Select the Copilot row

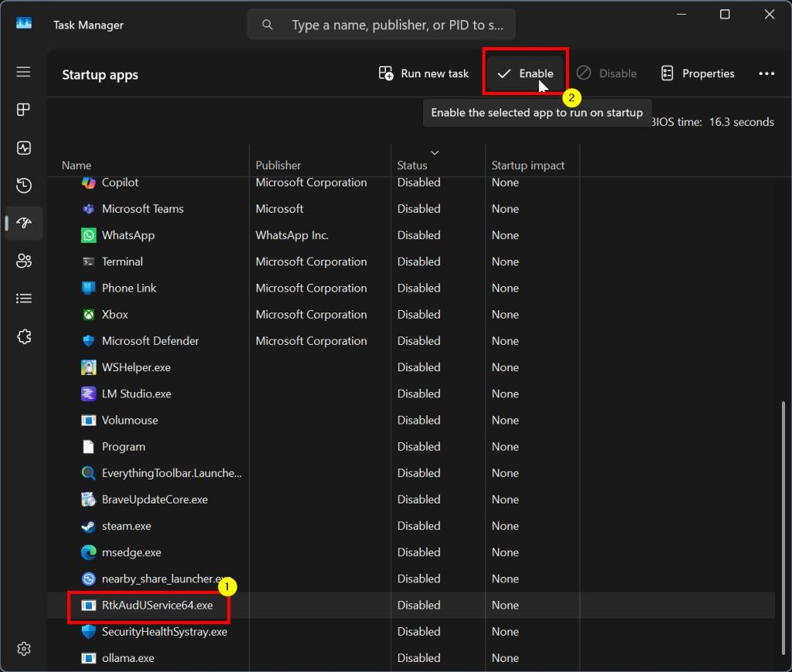coord(411,182)
